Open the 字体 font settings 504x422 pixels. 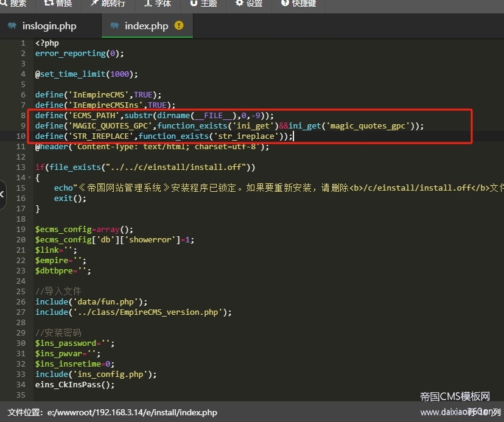158,4
